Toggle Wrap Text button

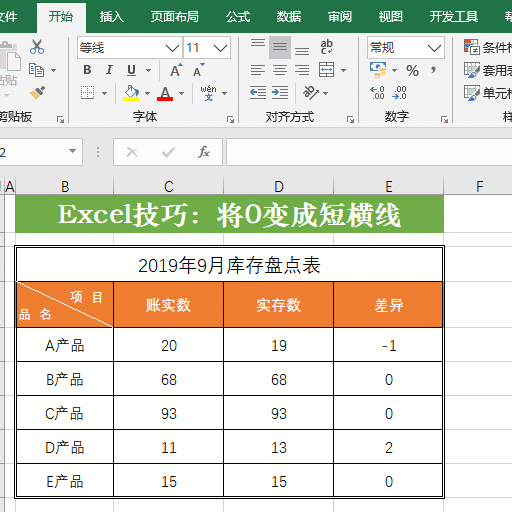326,47
